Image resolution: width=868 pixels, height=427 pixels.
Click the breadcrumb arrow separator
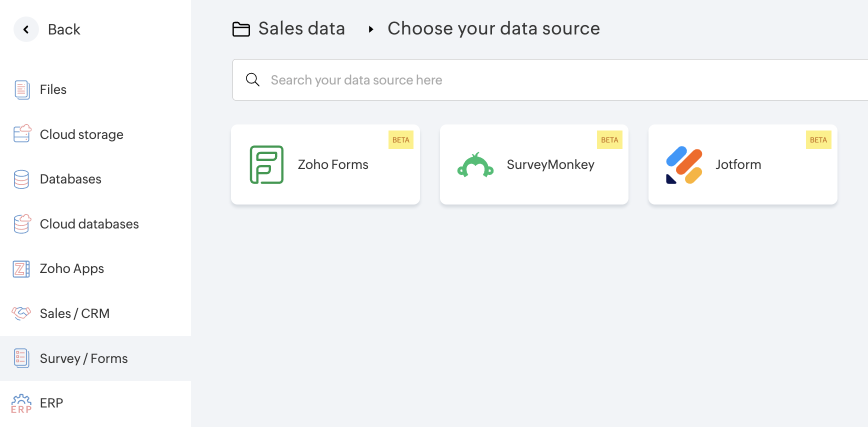click(x=371, y=29)
